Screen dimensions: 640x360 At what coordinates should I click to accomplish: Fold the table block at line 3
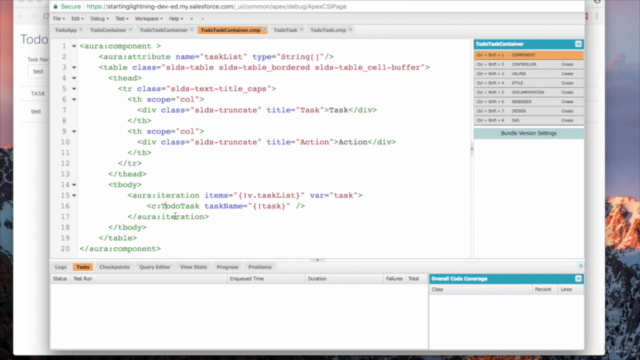tap(74, 67)
